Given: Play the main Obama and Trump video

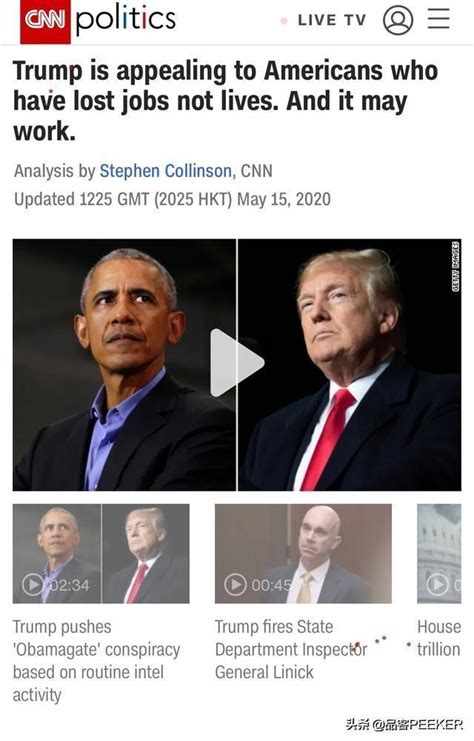Looking at the screenshot, I should tap(237, 363).
